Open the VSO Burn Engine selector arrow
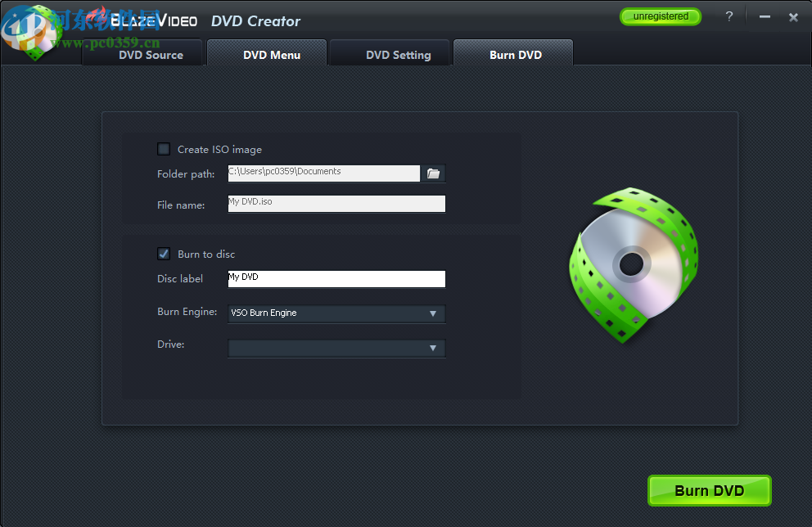This screenshot has width=812, height=527. pos(432,313)
